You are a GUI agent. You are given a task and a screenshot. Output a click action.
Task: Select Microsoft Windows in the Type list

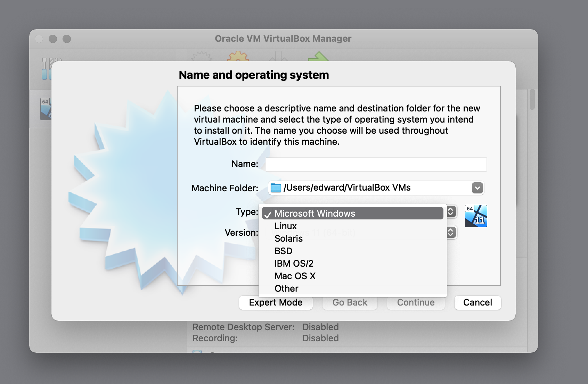(352, 213)
